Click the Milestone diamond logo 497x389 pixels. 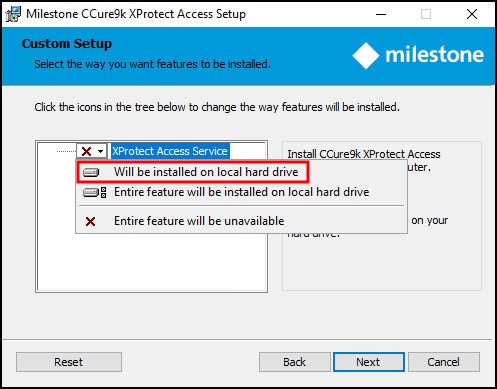click(x=366, y=55)
